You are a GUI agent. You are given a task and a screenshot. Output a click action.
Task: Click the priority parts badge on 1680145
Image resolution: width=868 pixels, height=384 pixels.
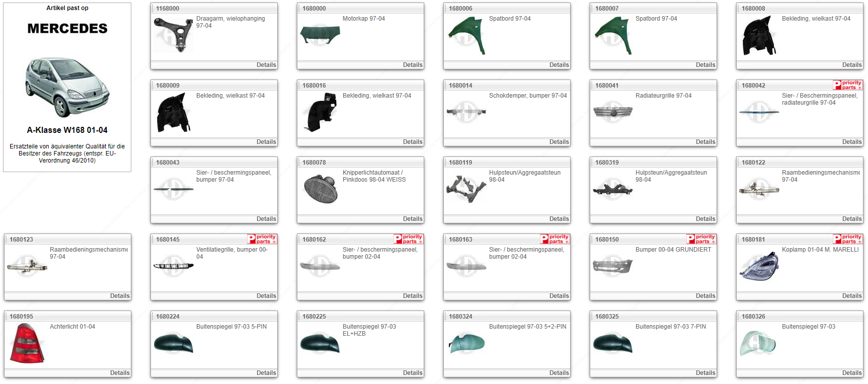pyautogui.click(x=262, y=239)
